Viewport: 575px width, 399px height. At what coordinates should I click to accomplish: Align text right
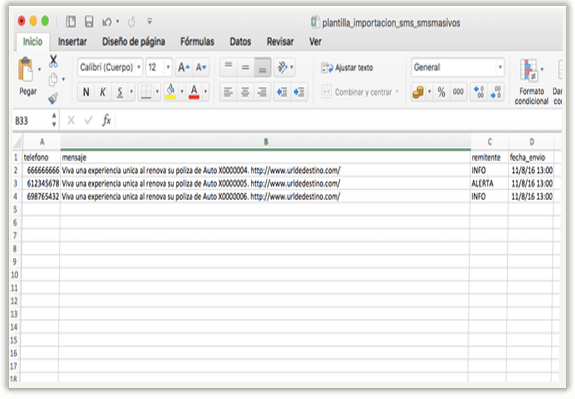pos(262,92)
